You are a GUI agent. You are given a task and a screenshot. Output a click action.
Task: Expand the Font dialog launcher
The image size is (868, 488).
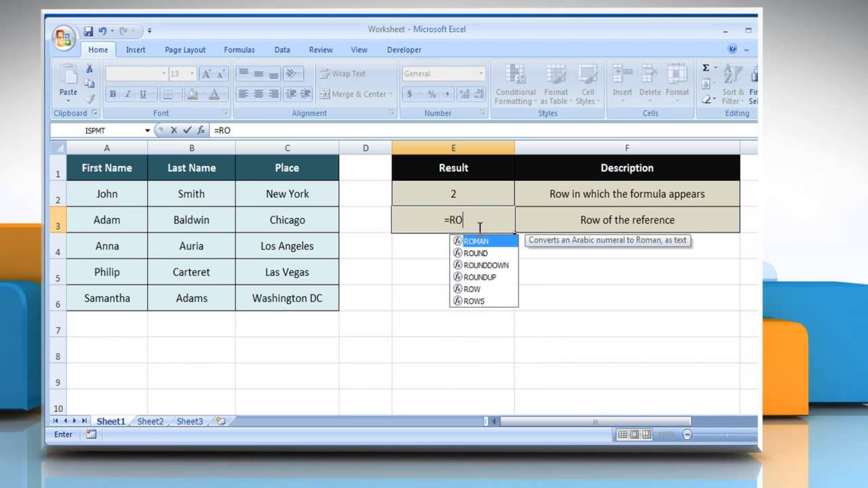point(224,113)
